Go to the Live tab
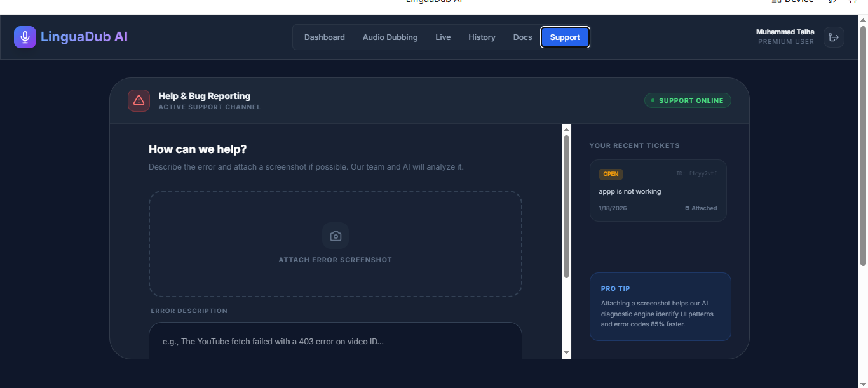Viewport: 868px width, 388px height. click(443, 37)
